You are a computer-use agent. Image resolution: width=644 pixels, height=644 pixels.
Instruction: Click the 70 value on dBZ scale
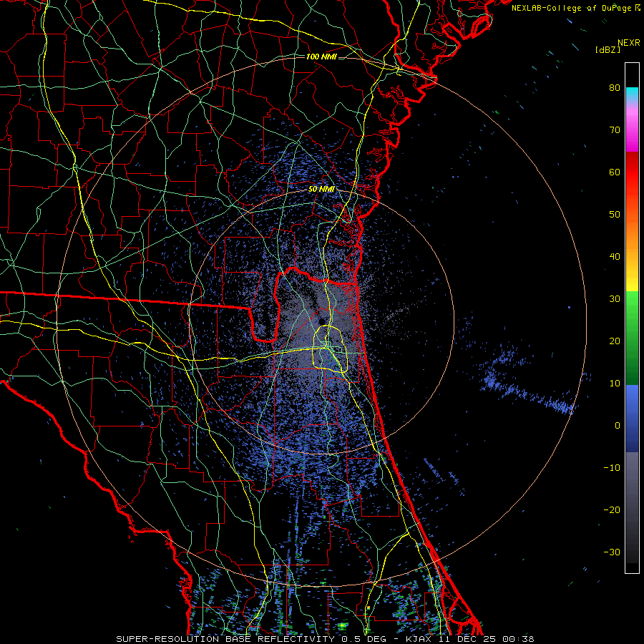[x=615, y=130]
